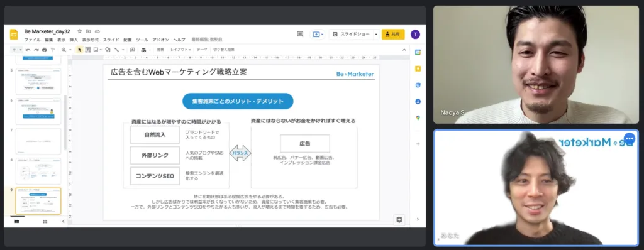
Task: Open Google Tasks side panel
Action: pyautogui.click(x=418, y=85)
